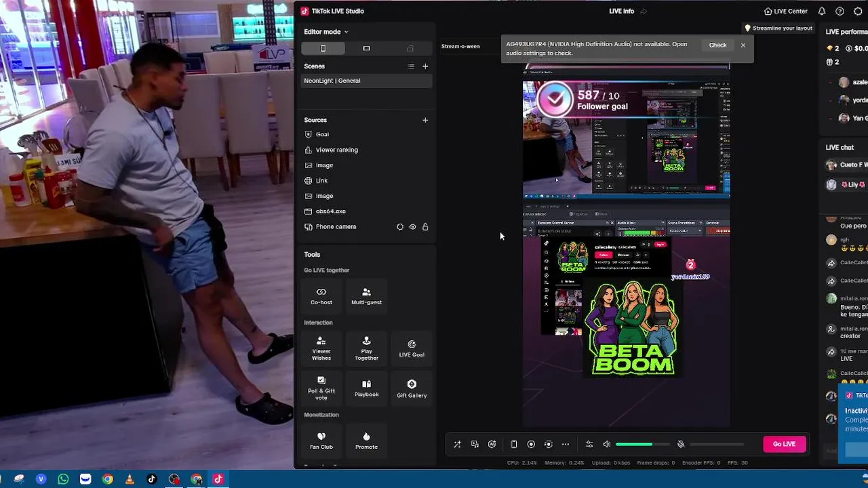The image size is (868, 488).
Task: Open Viewer Wishes interaction tool
Action: click(x=321, y=348)
